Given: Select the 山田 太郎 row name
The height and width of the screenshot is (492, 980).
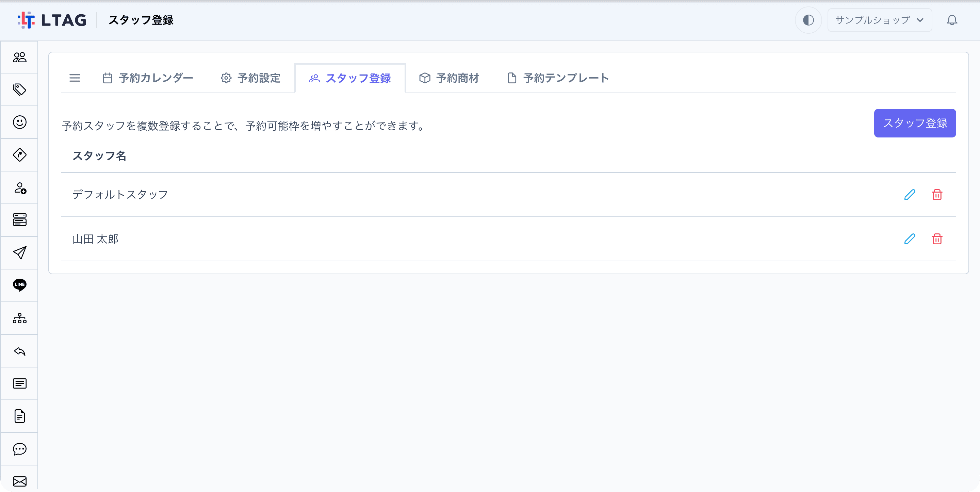Looking at the screenshot, I should coord(96,239).
